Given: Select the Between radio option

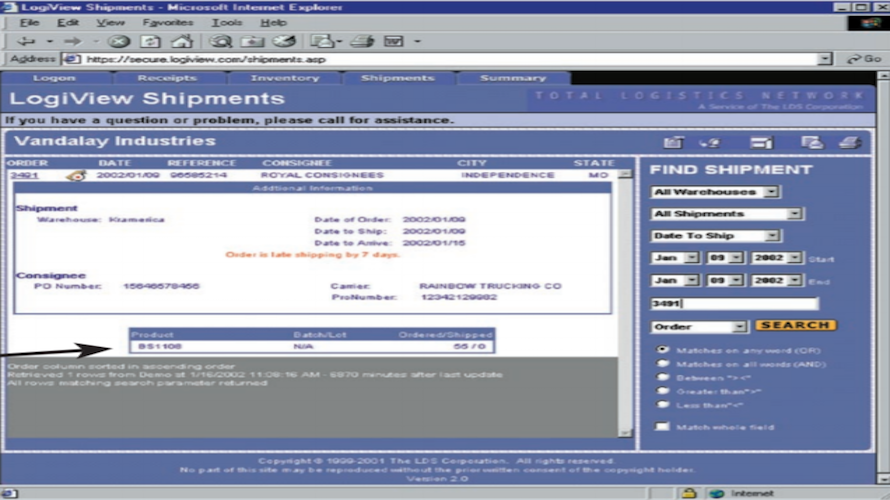Looking at the screenshot, I should point(662,377).
